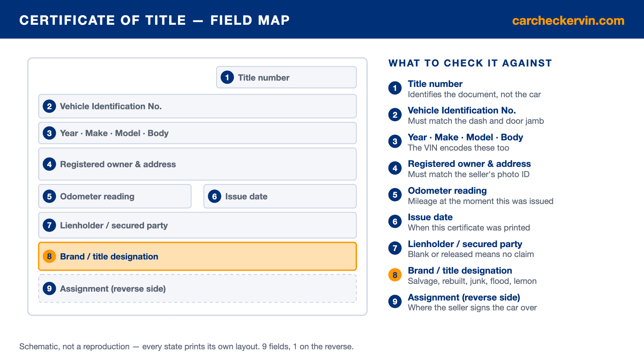Click legend badge 7 next to Lienholder heading
Viewport: 644px width, 362px height.
(395, 248)
